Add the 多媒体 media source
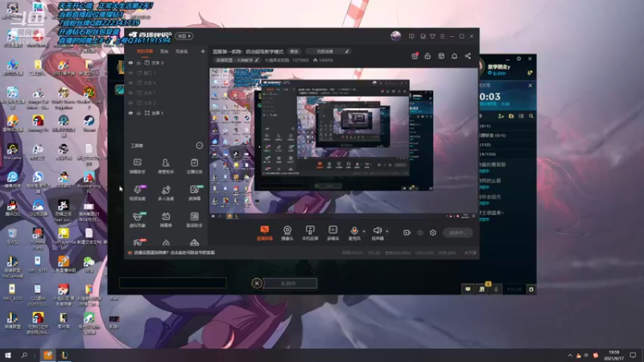Viewport: 644px width, 362px height. [x=332, y=232]
